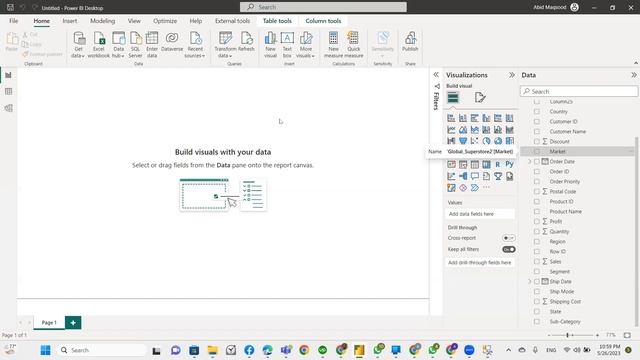The width and height of the screenshot is (640, 360).
Task: Select the Page 1 tab
Action: click(x=49, y=322)
